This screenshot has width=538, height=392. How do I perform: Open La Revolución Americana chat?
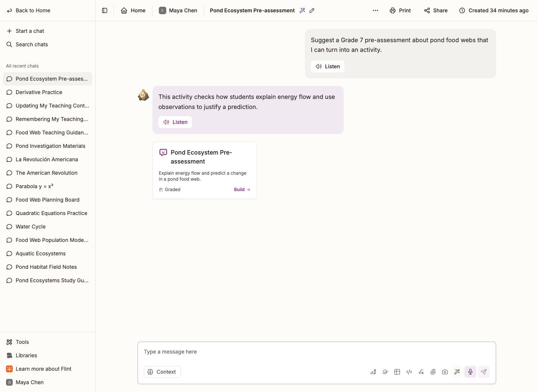click(47, 159)
